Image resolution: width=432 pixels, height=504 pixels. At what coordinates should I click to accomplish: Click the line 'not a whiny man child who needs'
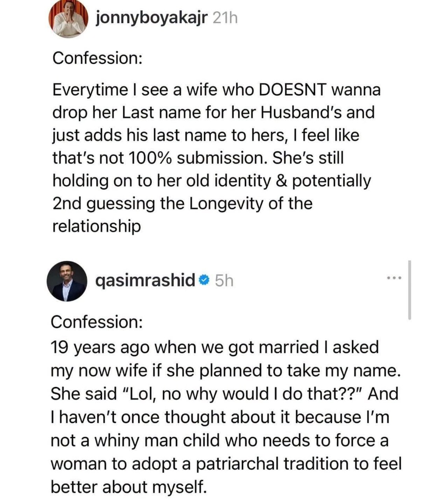(220, 440)
